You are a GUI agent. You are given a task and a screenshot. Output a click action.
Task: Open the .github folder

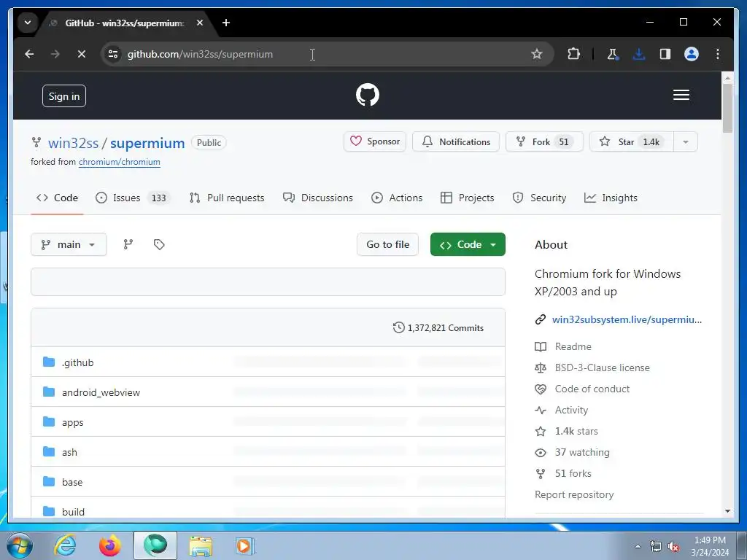click(77, 362)
